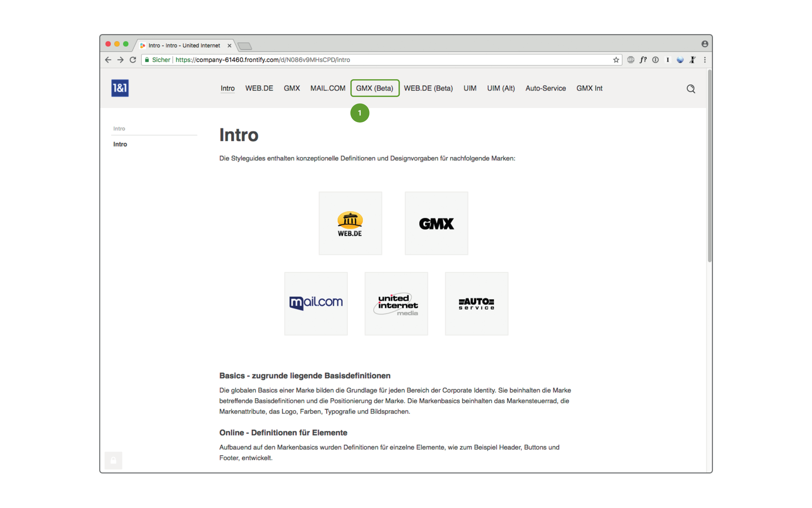
Task: Click the lock icon in the bottom-left corner
Action: point(113,460)
